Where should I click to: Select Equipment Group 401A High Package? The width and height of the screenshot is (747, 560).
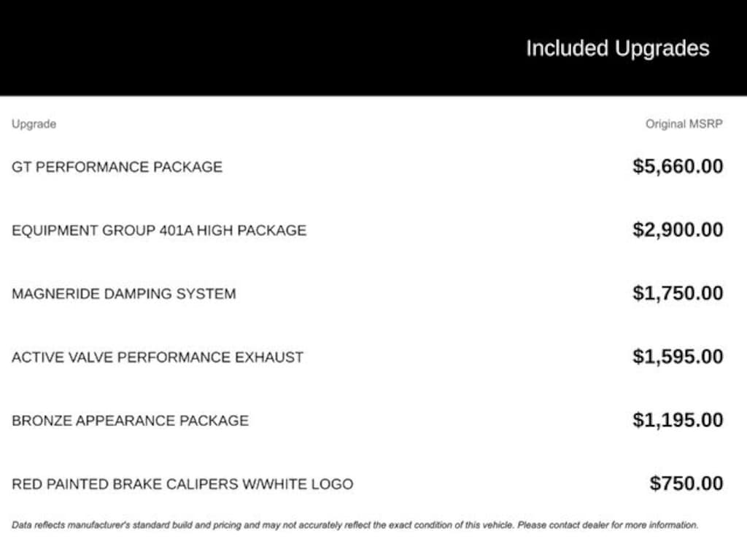(x=159, y=230)
